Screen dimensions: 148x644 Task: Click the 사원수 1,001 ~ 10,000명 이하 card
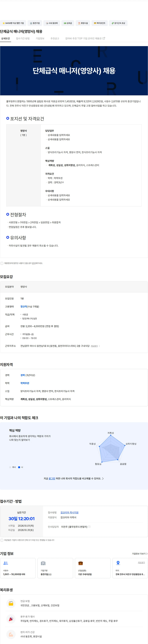[18, 568]
